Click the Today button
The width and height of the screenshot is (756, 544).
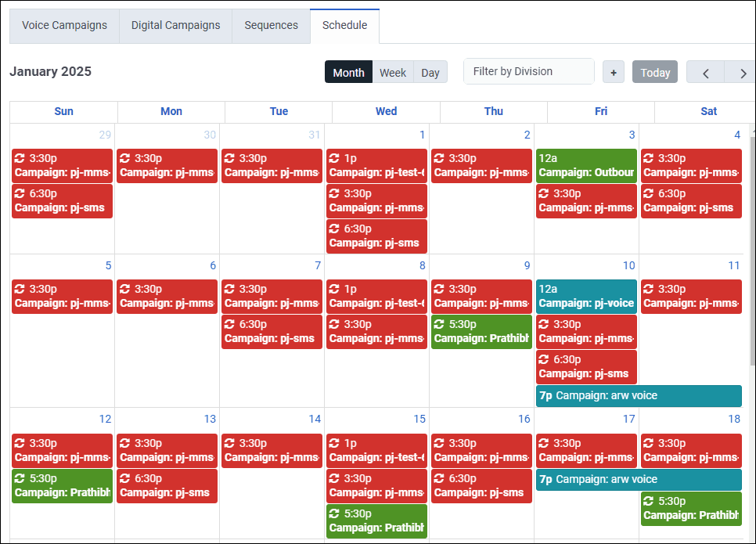coord(655,72)
